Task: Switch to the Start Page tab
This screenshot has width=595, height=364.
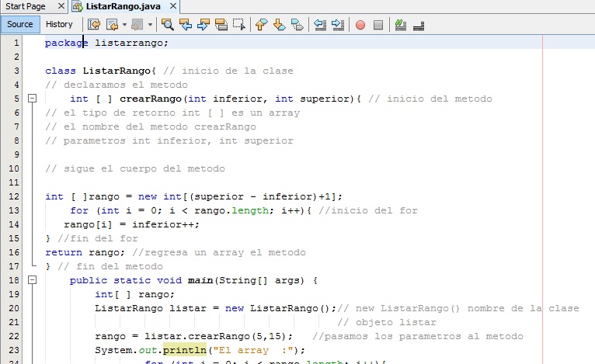Action: coord(26,6)
